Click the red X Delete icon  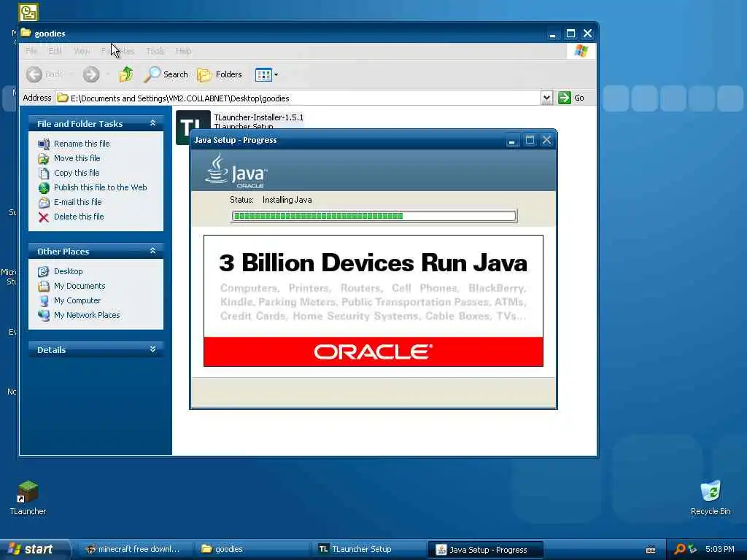tap(43, 217)
